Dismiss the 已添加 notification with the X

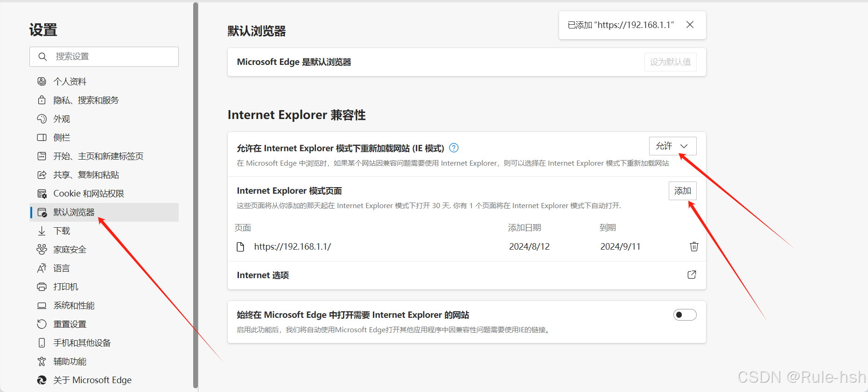[690, 25]
